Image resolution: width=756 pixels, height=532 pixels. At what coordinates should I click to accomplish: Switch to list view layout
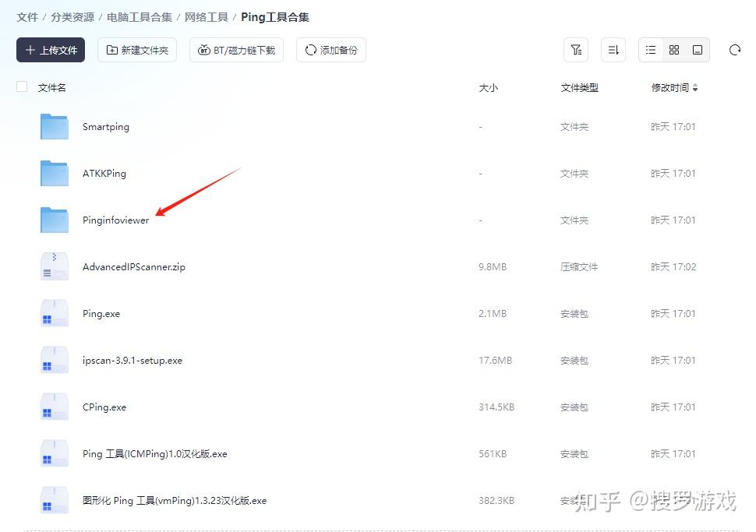(x=651, y=49)
